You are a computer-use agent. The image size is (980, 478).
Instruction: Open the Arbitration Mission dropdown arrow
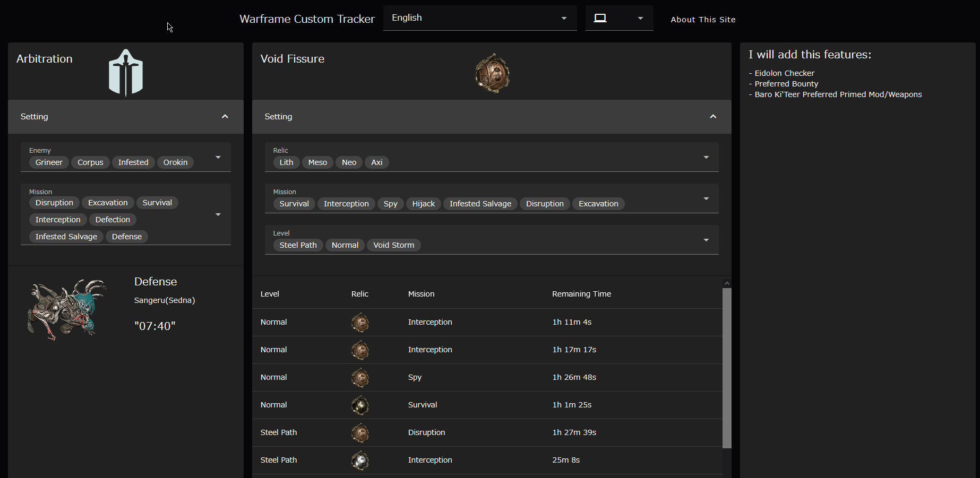[218, 214]
